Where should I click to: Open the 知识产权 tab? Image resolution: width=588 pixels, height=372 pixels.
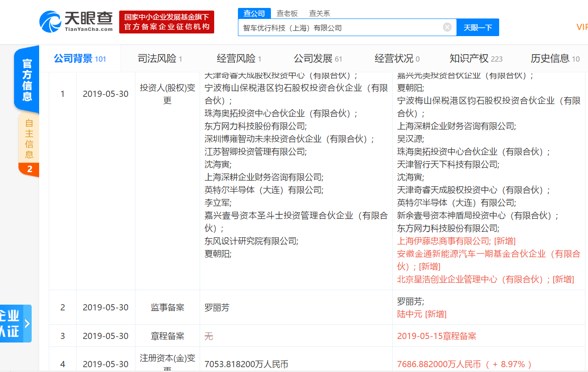point(476,59)
